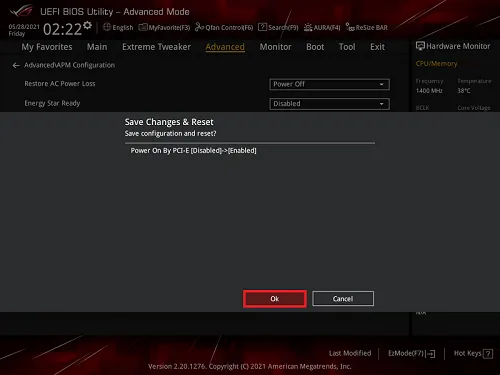Toggle ReSize BAR icon

[x=350, y=27]
